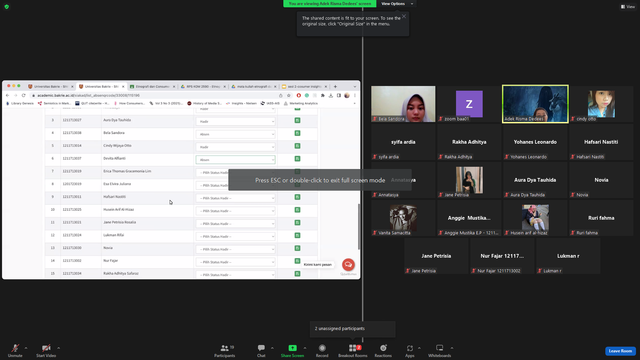Viewport: 640px width, 360px height.
Task: Go back in shared browser
Action: click(x=7, y=96)
